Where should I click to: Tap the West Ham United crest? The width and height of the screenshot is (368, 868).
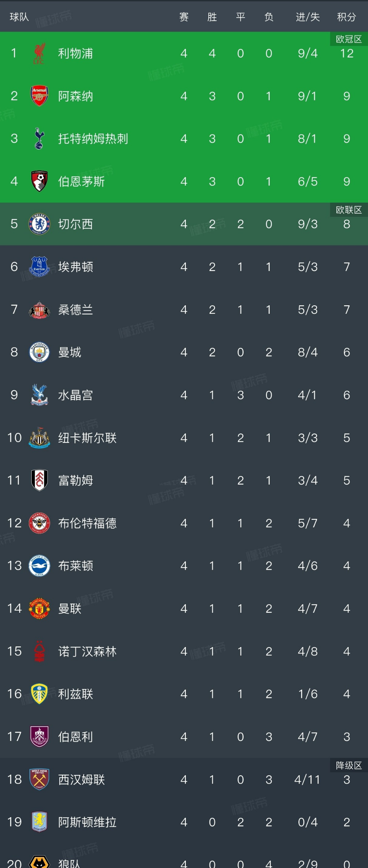click(39, 779)
